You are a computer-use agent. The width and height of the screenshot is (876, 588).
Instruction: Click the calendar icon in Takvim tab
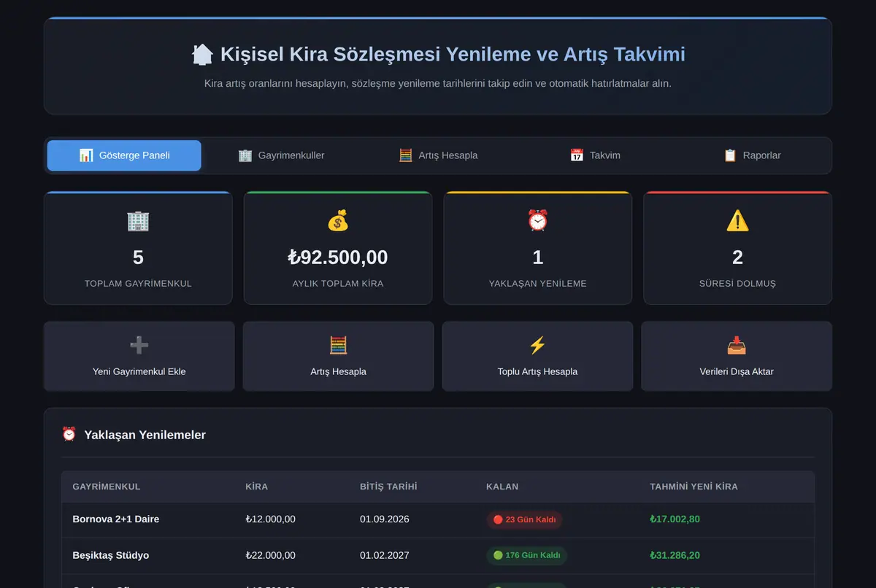577,155
